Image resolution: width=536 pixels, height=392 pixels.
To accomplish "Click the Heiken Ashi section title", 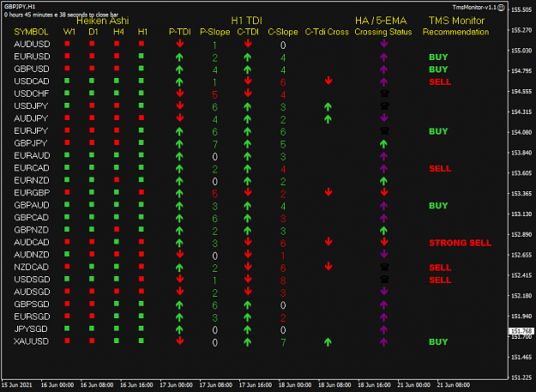I will pyautogui.click(x=103, y=21).
